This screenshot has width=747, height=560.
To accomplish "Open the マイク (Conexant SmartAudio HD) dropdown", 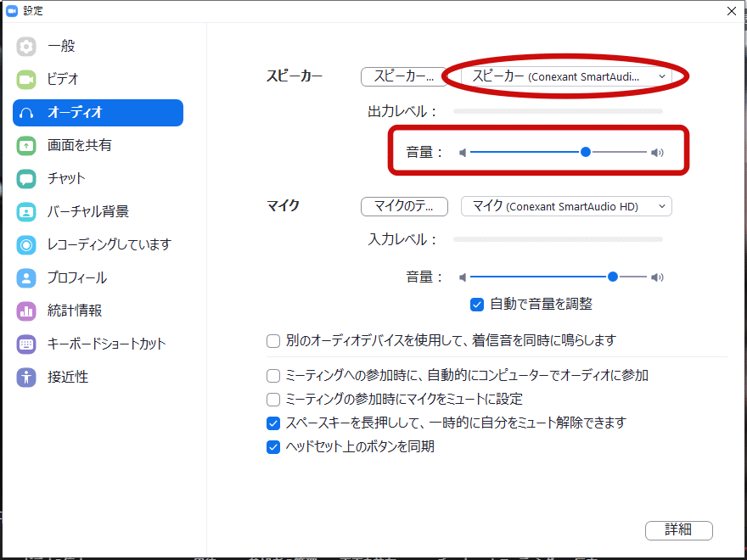I will 566,206.
